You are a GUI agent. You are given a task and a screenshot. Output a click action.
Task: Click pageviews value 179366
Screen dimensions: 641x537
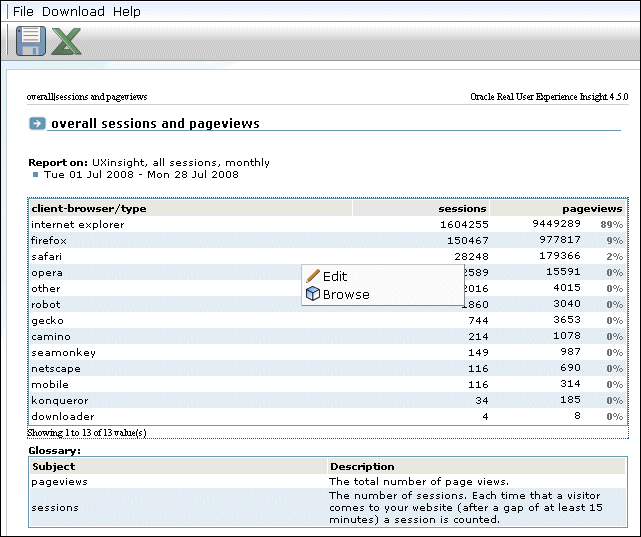[x=560, y=255]
